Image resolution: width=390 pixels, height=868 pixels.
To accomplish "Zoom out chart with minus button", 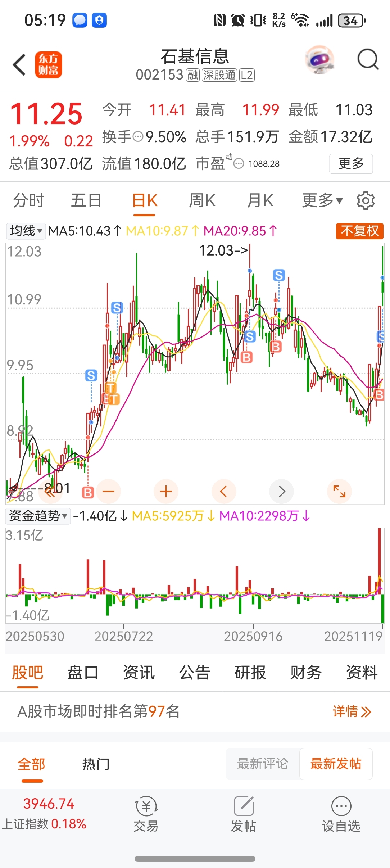I will [x=108, y=492].
